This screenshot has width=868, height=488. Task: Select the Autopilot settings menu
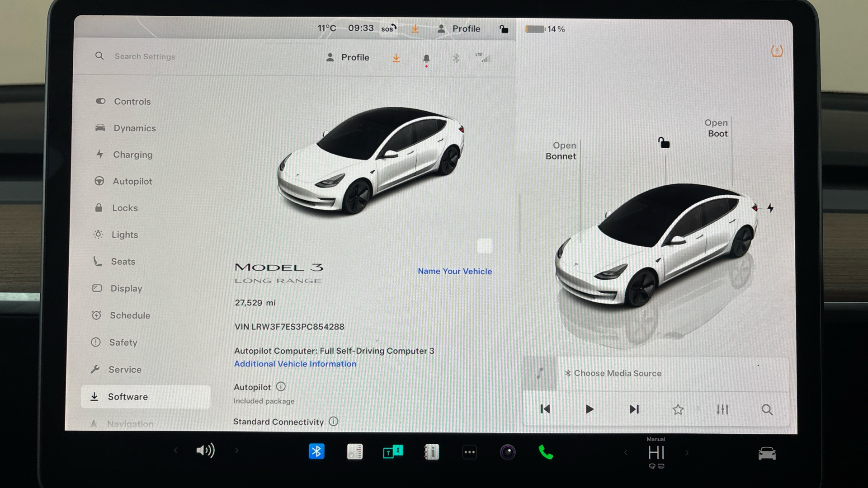[132, 181]
